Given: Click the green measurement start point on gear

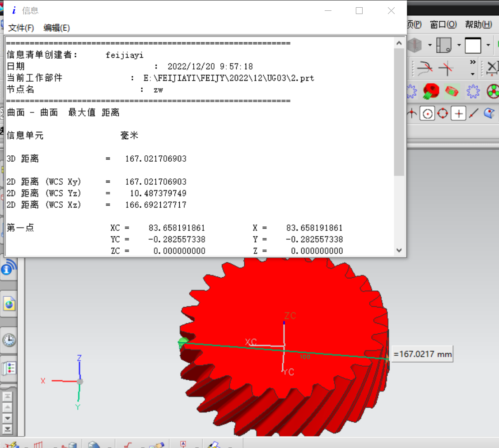Looking at the screenshot, I should coord(183,342).
